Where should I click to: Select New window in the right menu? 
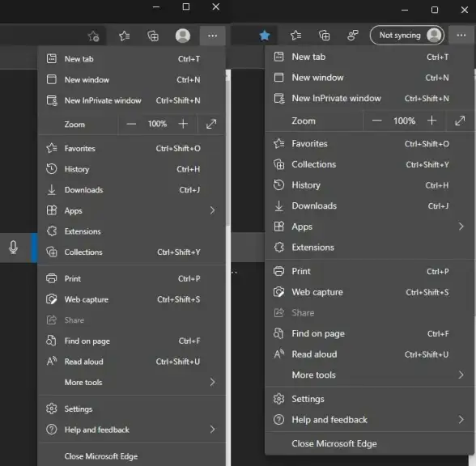tap(369, 78)
